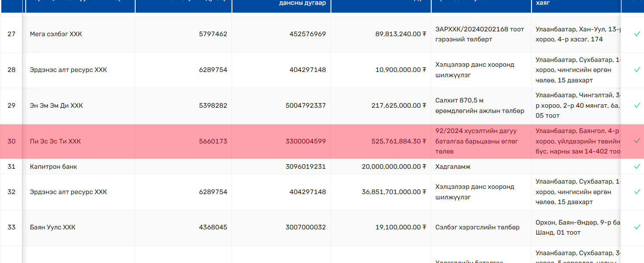Click registration number 5398282
The image size is (644, 263).
pos(213,106)
